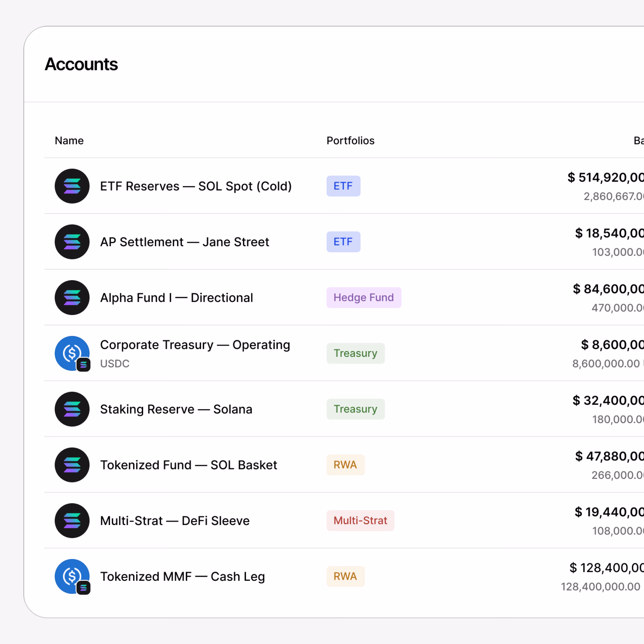Open the ETF tag on ETF Reserves row
The width and height of the screenshot is (644, 644).
343,186
